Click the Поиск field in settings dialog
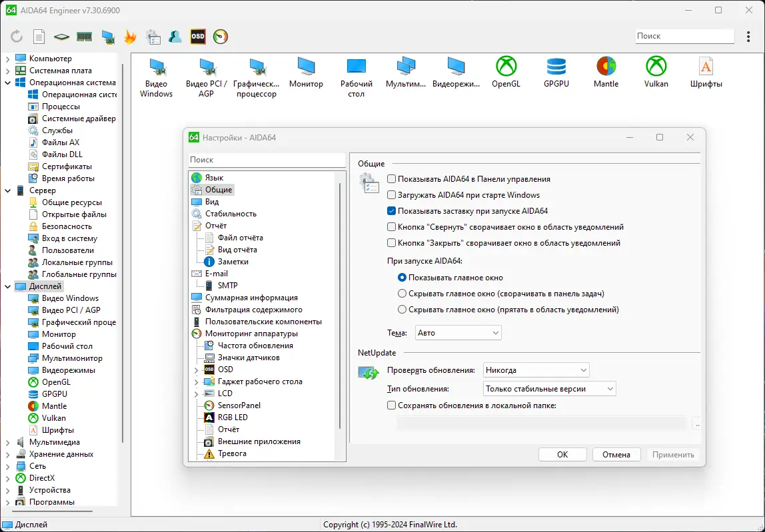 tap(267, 159)
